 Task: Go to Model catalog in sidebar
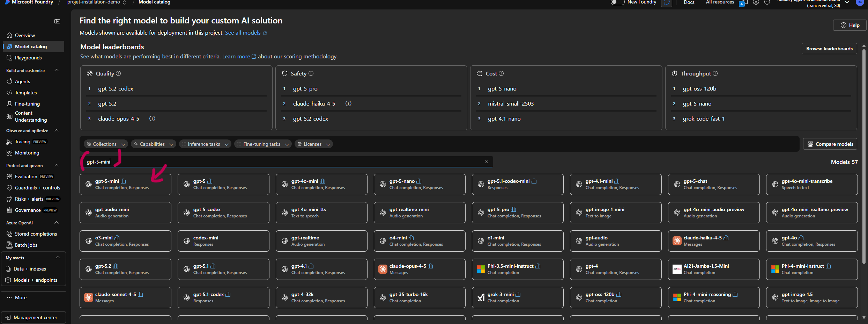coord(34,46)
